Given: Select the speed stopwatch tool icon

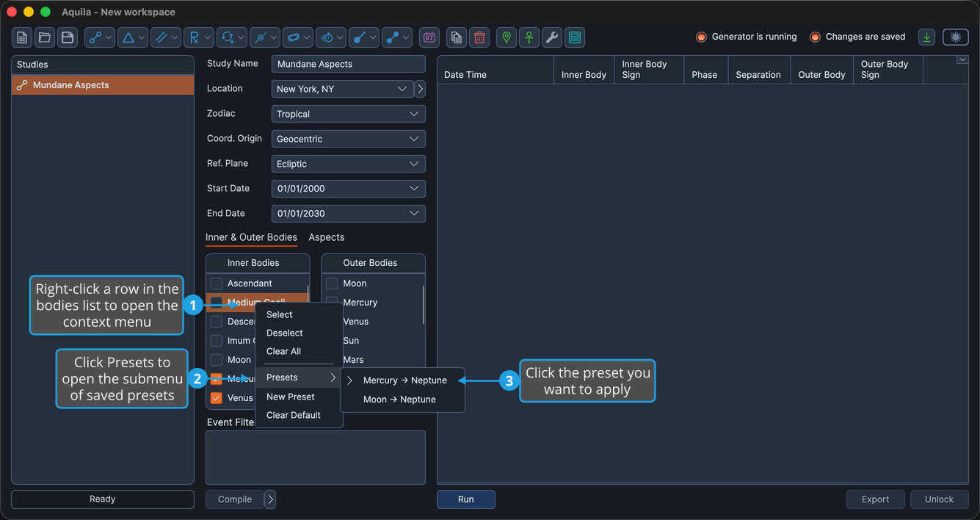Looking at the screenshot, I should (327, 37).
